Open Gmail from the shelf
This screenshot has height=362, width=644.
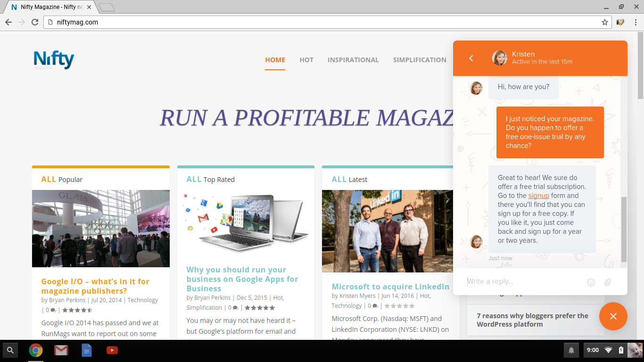coord(61,350)
